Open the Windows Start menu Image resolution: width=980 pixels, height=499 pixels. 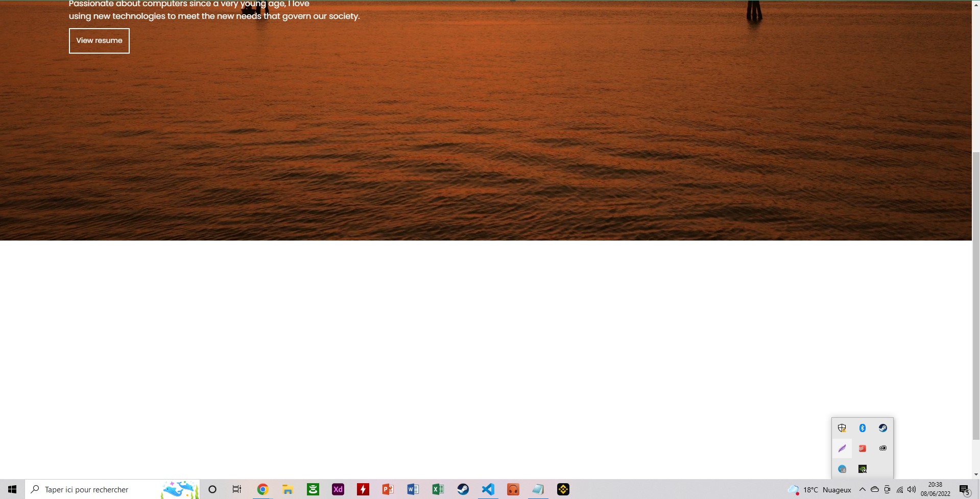pyautogui.click(x=12, y=489)
